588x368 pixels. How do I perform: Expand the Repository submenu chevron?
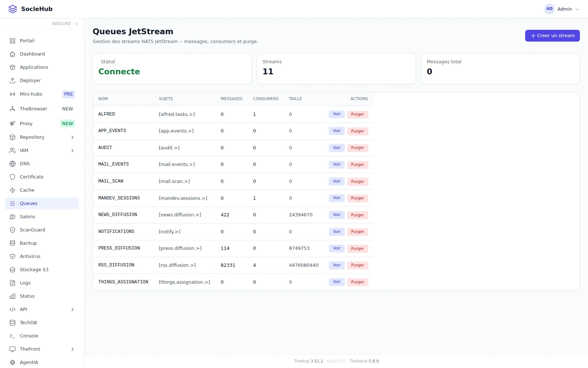point(72,137)
